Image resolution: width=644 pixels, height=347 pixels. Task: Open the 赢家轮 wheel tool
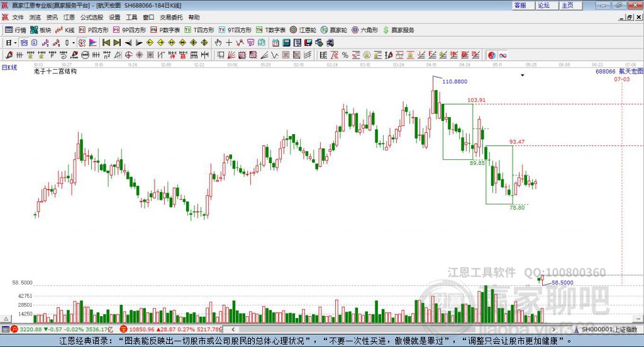pyautogui.click(x=334, y=30)
